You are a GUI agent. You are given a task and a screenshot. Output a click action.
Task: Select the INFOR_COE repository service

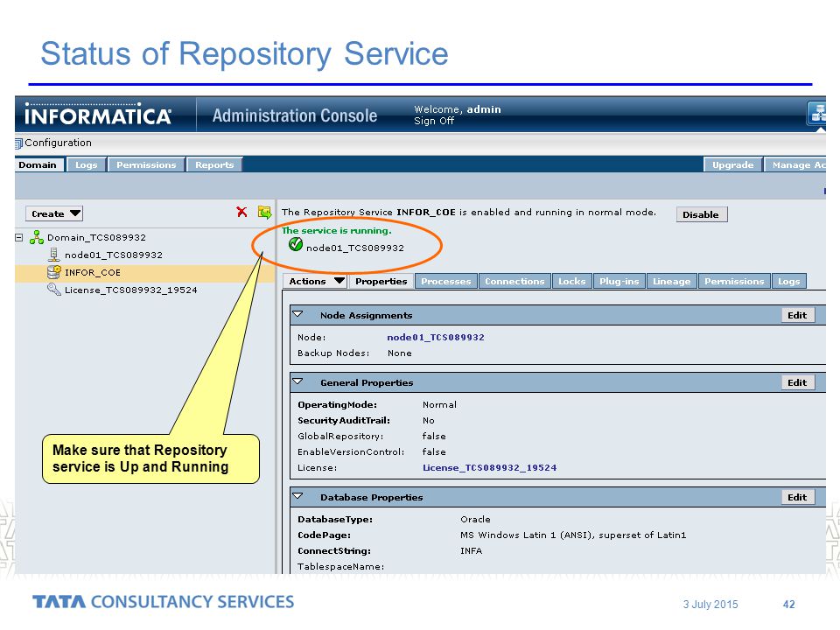coord(93,273)
